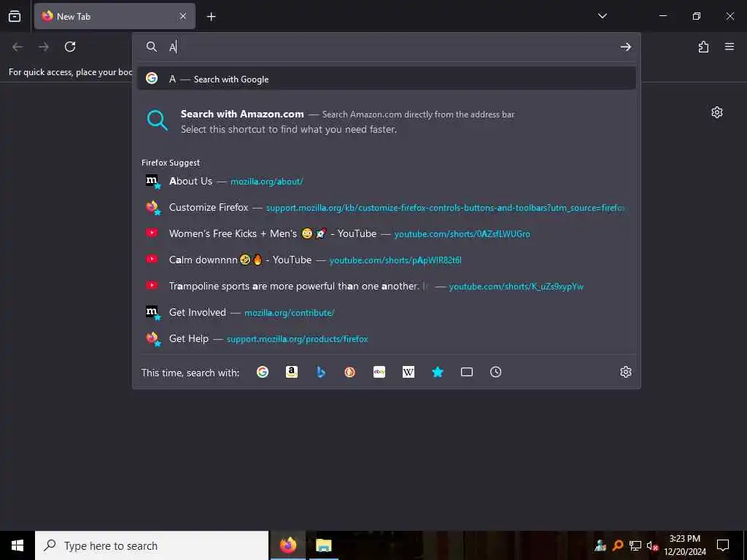
Task: Expand the list all tabs chevron
Action: (602, 16)
